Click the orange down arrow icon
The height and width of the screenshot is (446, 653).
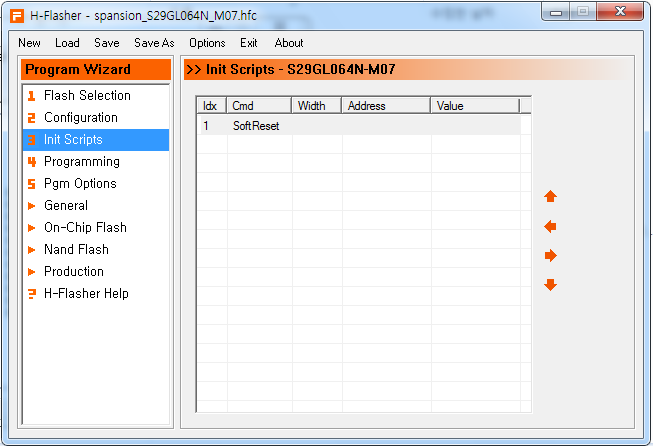coord(550,285)
